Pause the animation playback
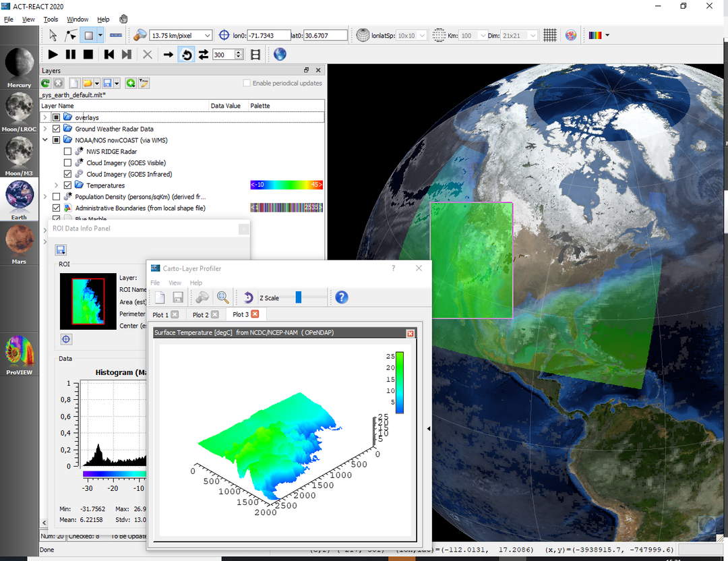 pyautogui.click(x=71, y=55)
